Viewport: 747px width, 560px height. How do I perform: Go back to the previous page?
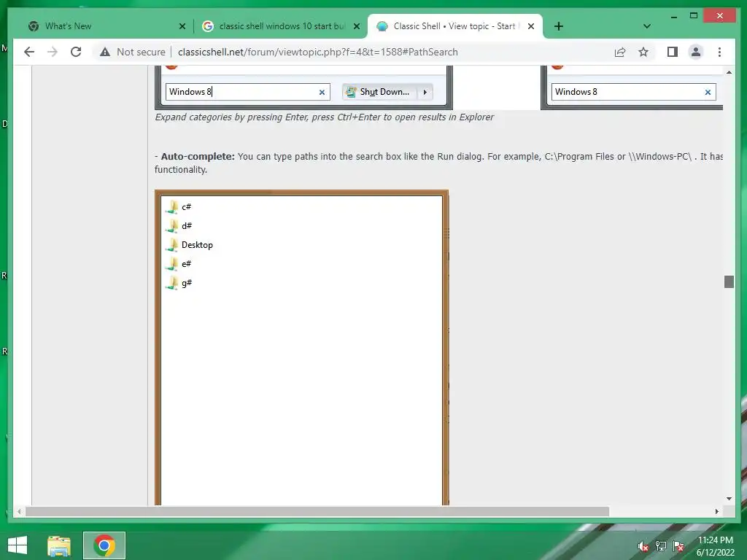[x=29, y=52]
